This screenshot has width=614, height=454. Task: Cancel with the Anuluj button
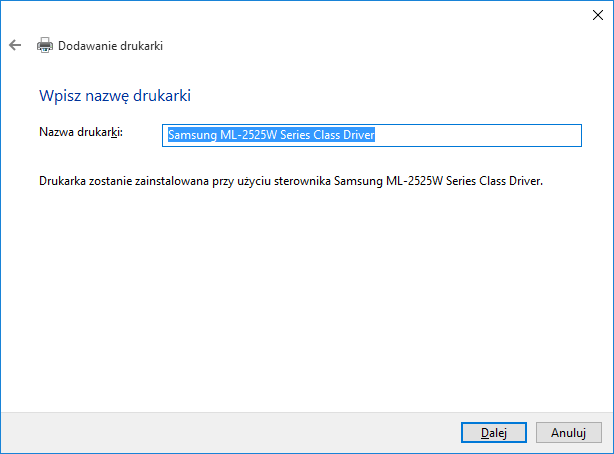(568, 432)
